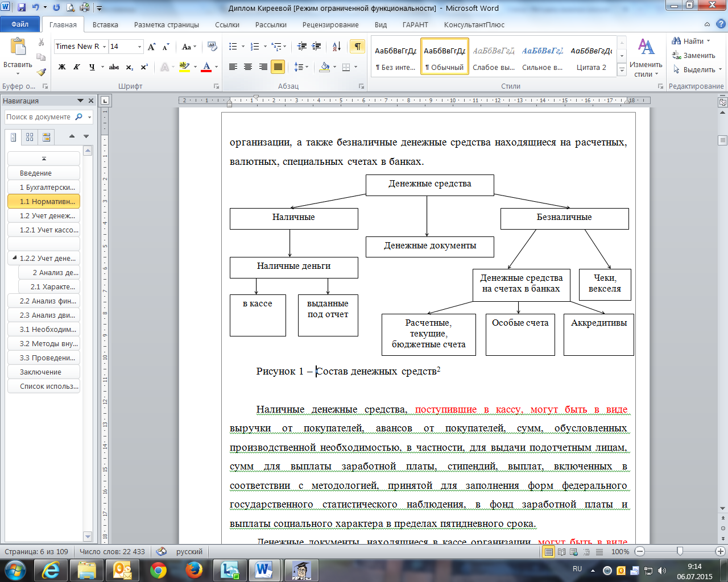Toggle justified text alignment
This screenshot has height=582, width=728.
point(278,67)
